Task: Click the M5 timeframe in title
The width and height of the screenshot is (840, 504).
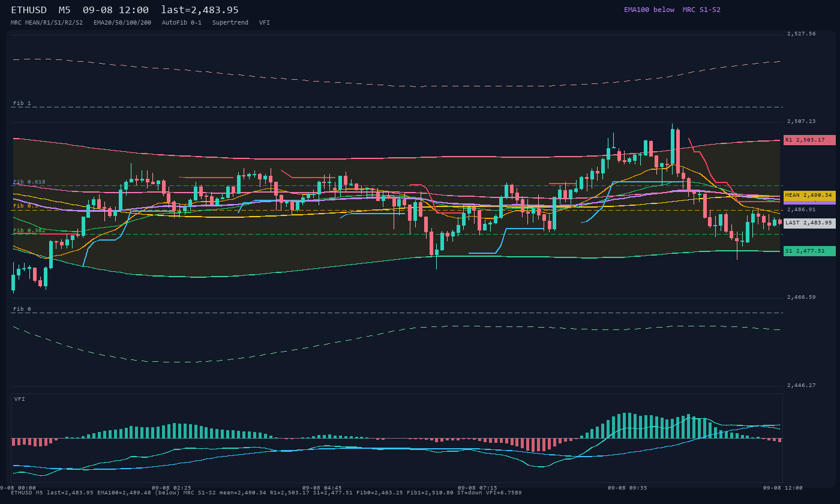Action: (65, 10)
